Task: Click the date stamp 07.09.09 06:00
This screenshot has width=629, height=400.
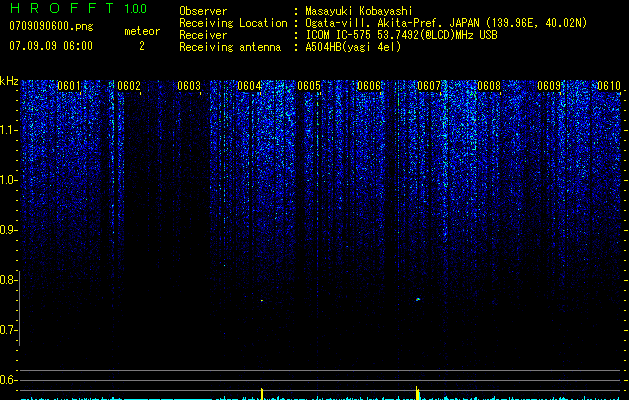Action: point(51,46)
